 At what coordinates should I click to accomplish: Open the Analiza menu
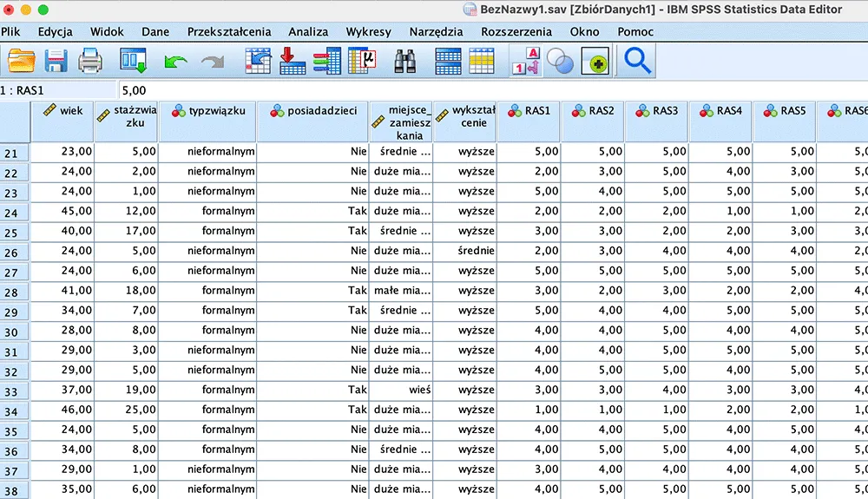coord(308,31)
